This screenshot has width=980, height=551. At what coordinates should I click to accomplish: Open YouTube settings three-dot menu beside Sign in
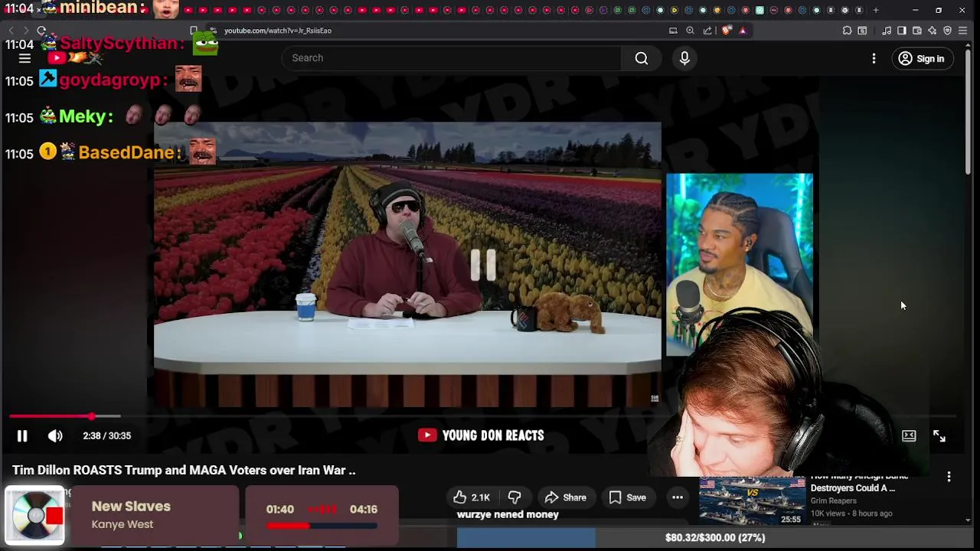coord(874,58)
